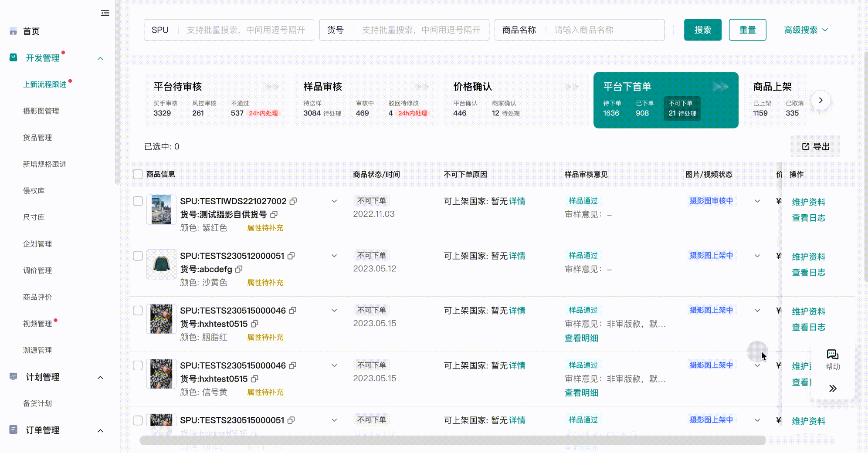Open the 帮助 help chat icon
This screenshot has height=453, width=868.
pyautogui.click(x=832, y=355)
